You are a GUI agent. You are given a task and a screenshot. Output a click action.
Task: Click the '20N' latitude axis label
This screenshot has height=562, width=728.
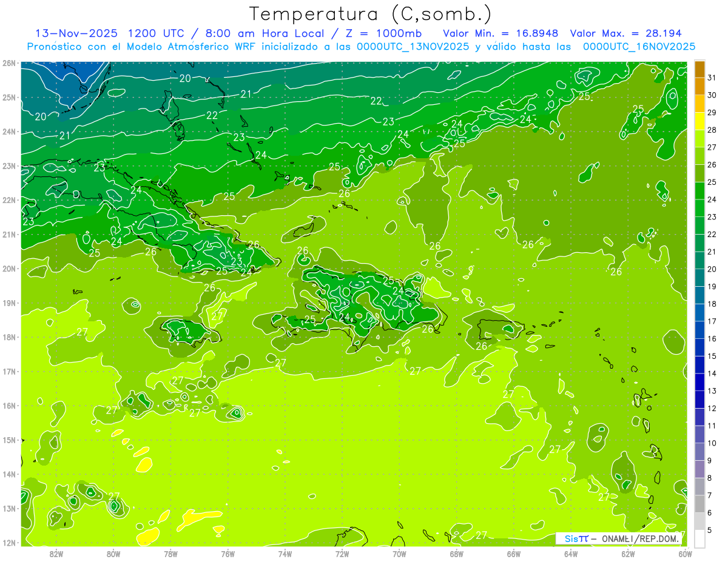[x=9, y=269]
